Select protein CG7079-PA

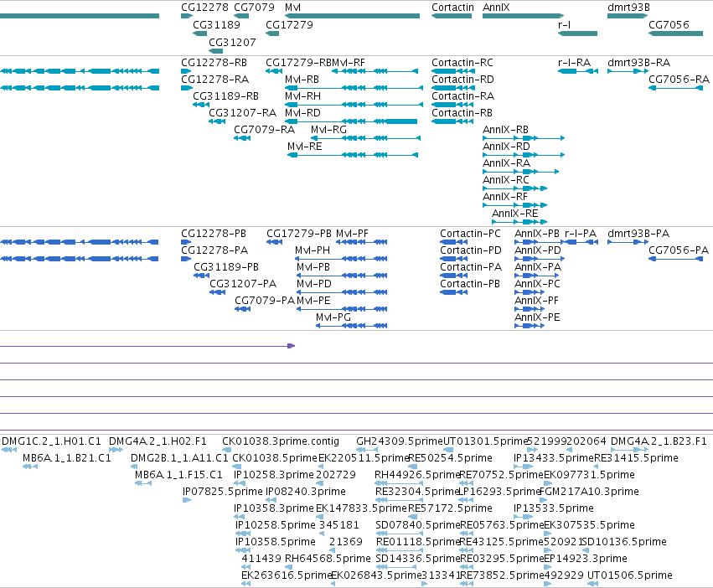coord(243,309)
